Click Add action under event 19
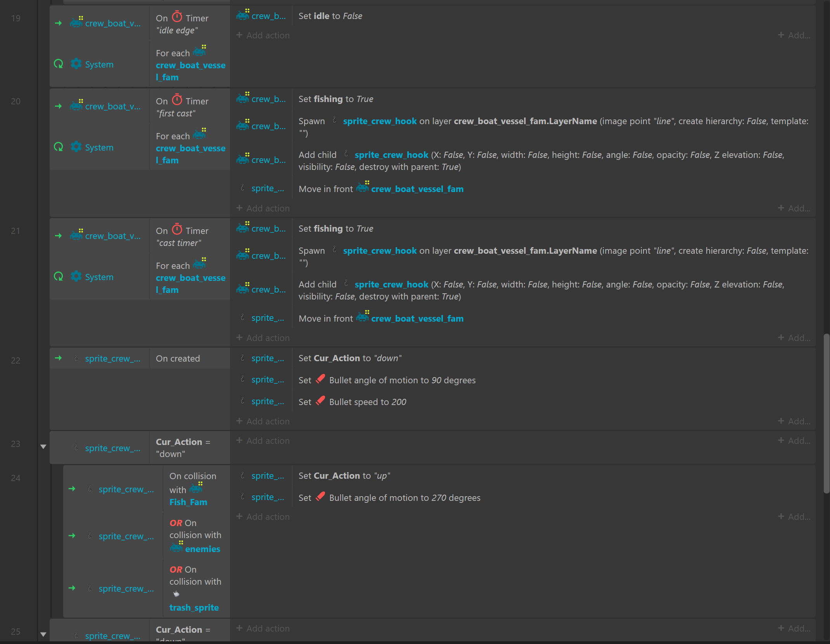Viewport: 830px width, 644px height. point(263,35)
